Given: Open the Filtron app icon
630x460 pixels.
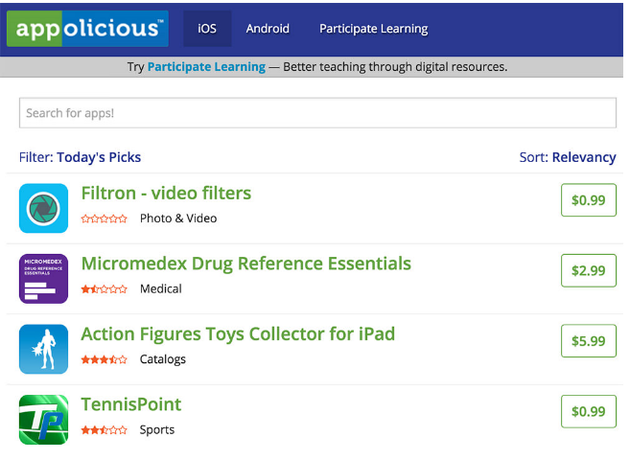Looking at the screenshot, I should 43,208.
